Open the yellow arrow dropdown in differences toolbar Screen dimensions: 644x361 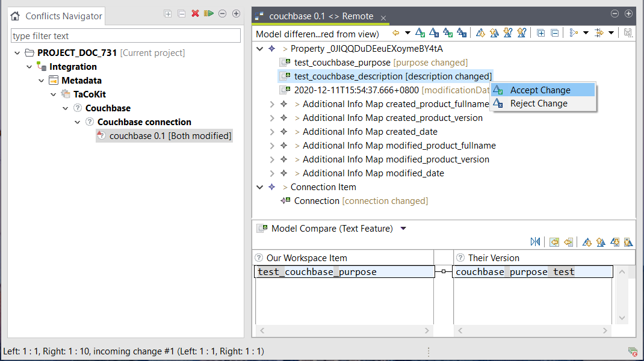[x=407, y=33]
